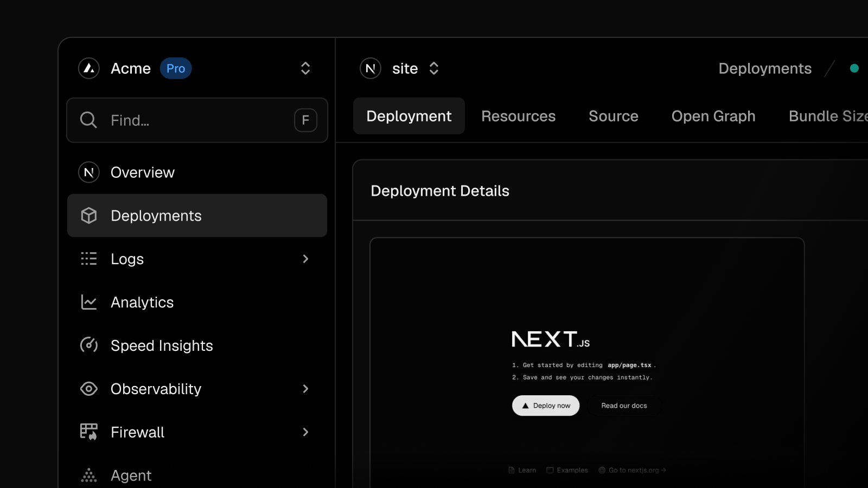This screenshot has width=868, height=488.
Task: Click the Analytics chart icon
Action: click(x=89, y=302)
